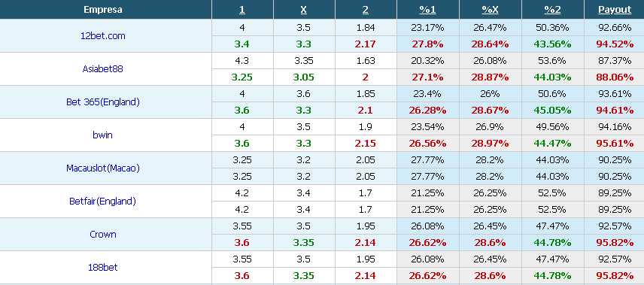Select the Macauslot(Macao) link
The width and height of the screenshot is (644, 285).
102,168
